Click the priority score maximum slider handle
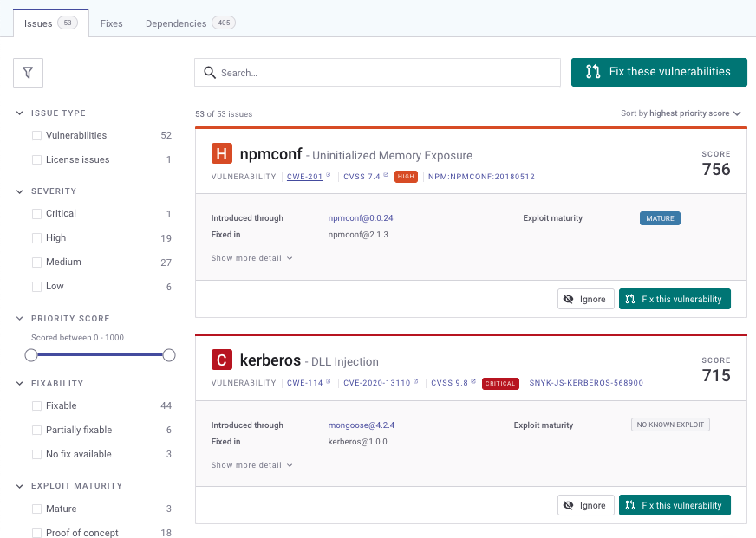This screenshot has height=538, width=756. [x=169, y=355]
